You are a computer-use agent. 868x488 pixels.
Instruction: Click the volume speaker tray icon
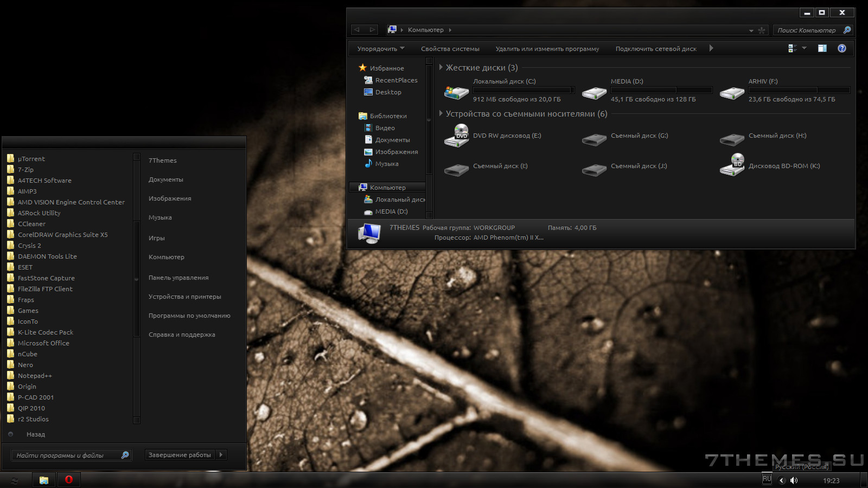pyautogui.click(x=794, y=480)
